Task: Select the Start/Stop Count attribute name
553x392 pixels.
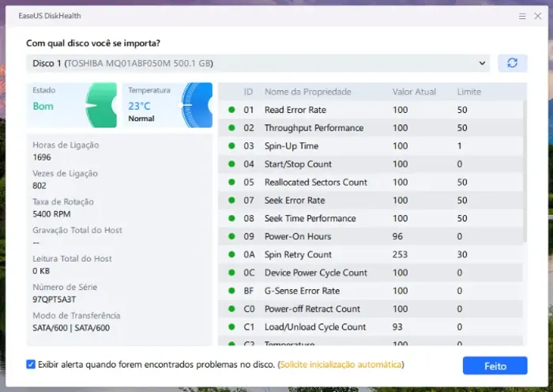Action: tap(298, 164)
